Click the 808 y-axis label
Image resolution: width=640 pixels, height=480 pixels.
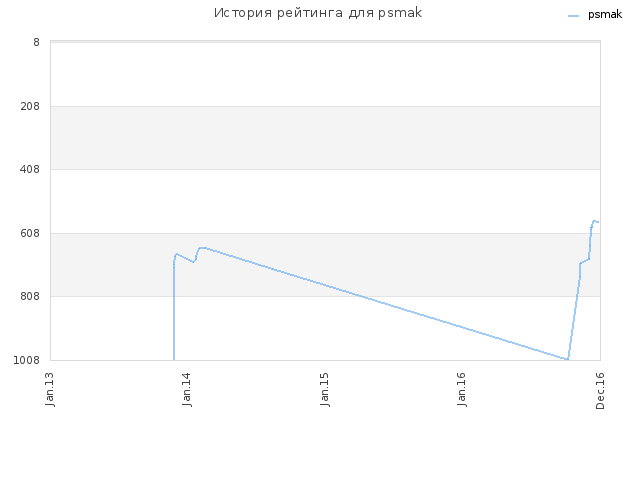click(30, 296)
